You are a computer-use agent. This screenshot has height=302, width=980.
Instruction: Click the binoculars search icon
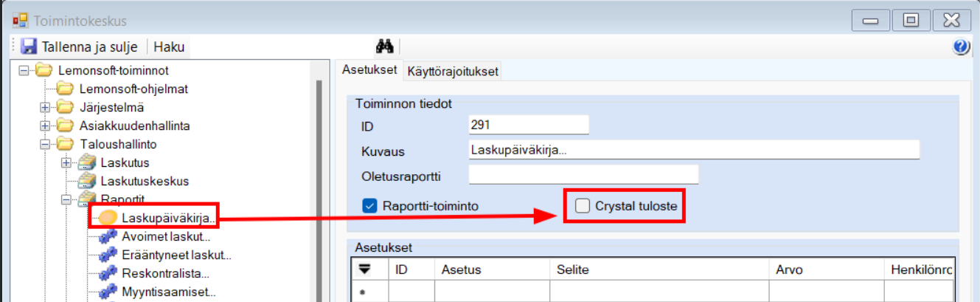384,47
